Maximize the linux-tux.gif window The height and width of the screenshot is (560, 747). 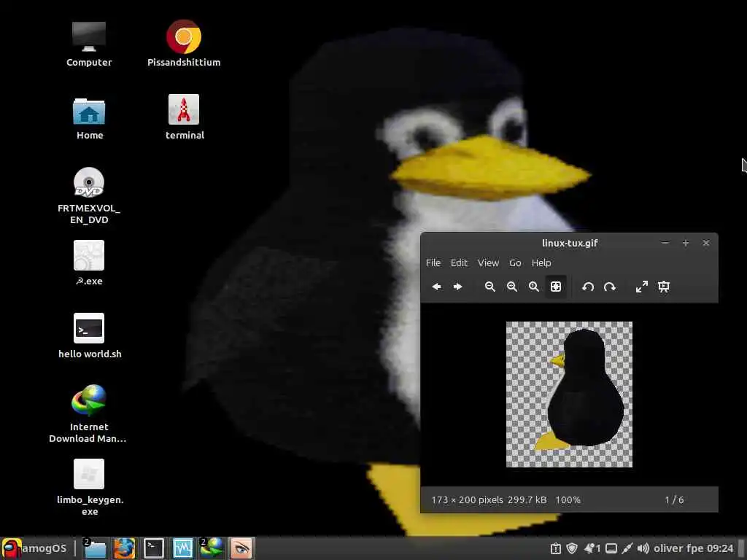tap(686, 243)
